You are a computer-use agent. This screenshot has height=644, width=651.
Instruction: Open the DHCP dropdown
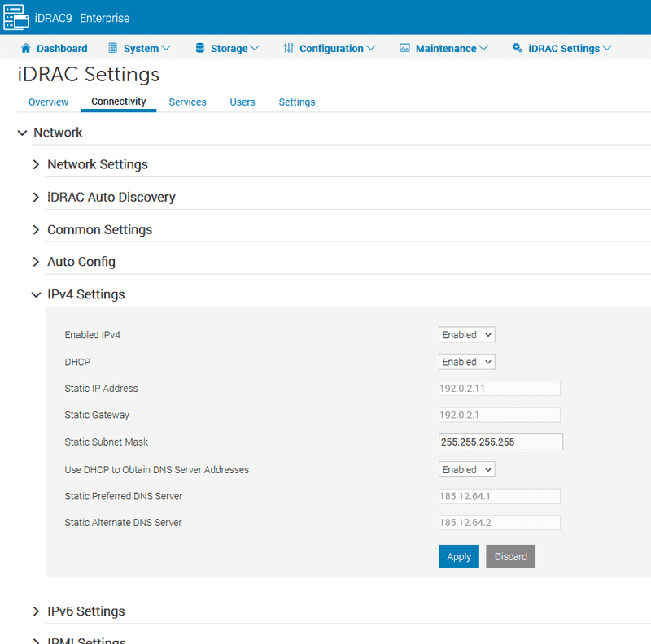pos(466,361)
